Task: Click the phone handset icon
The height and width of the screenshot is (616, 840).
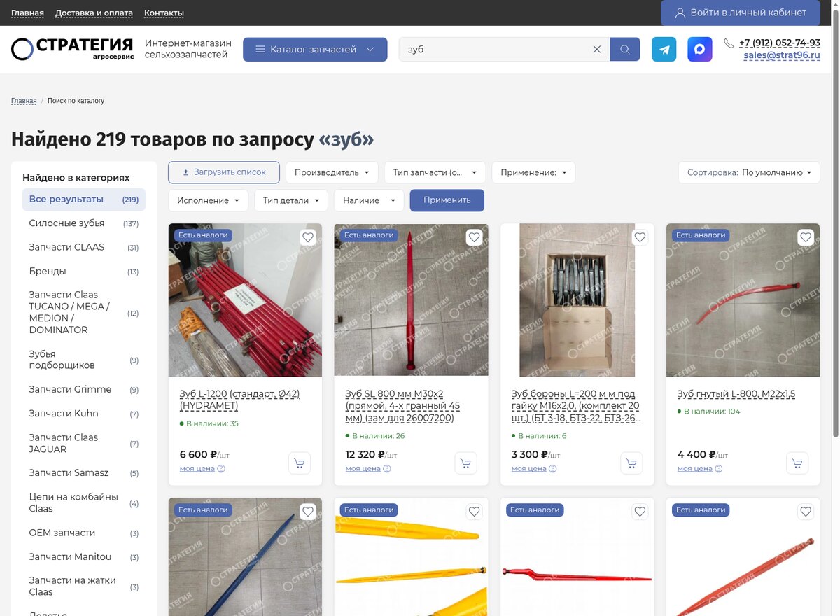Action: (729, 43)
